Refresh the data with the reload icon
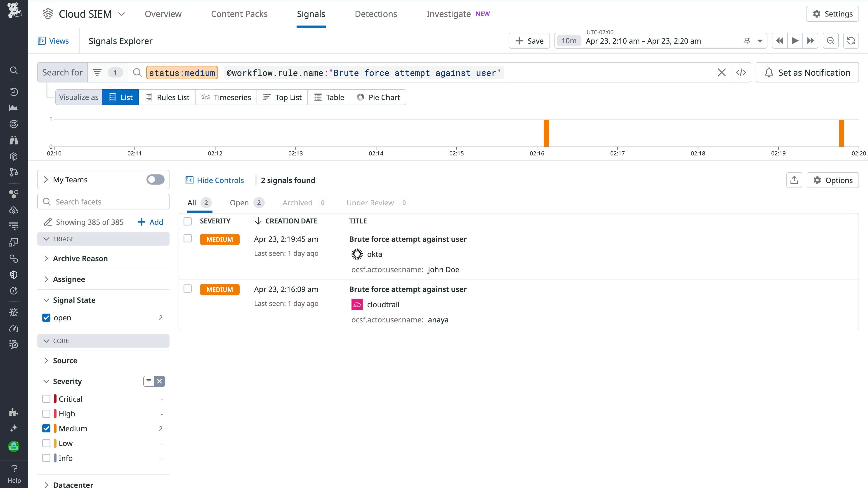 pyautogui.click(x=850, y=40)
